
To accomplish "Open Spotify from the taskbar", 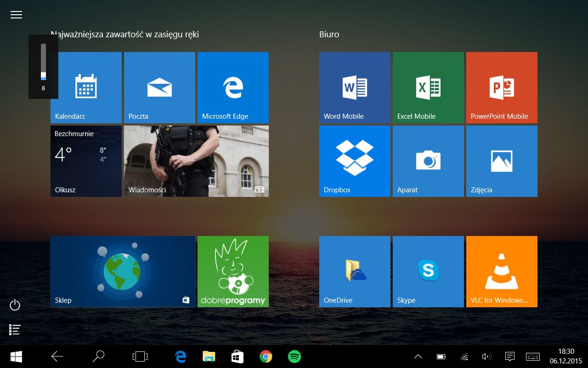I will click(294, 356).
